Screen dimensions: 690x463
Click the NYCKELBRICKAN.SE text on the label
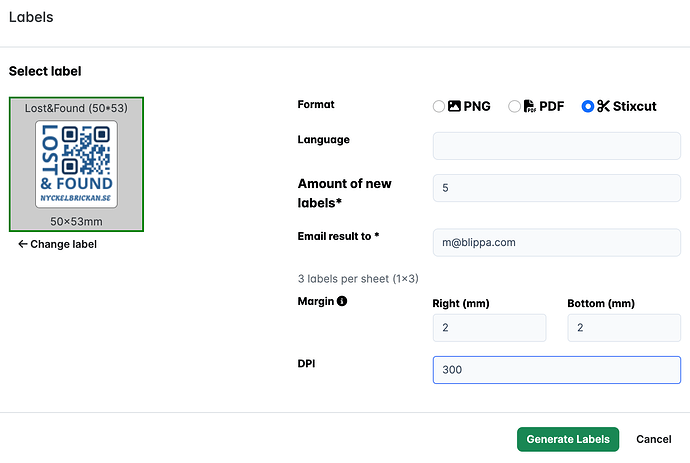76,198
